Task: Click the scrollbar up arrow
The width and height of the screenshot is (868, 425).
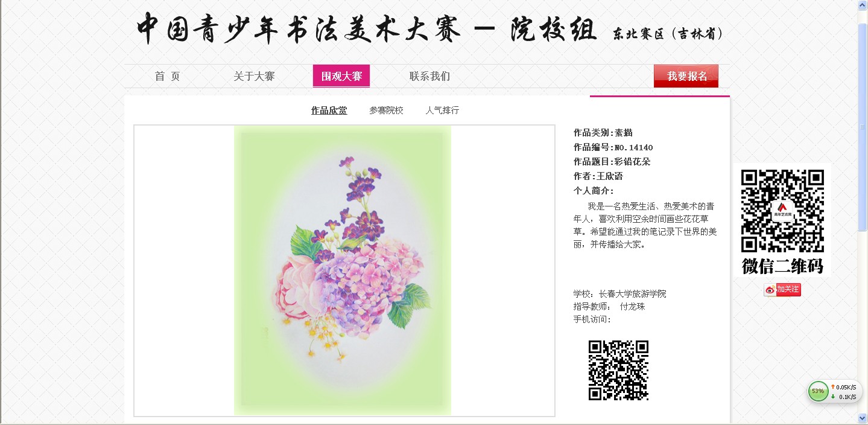Action: point(863,5)
